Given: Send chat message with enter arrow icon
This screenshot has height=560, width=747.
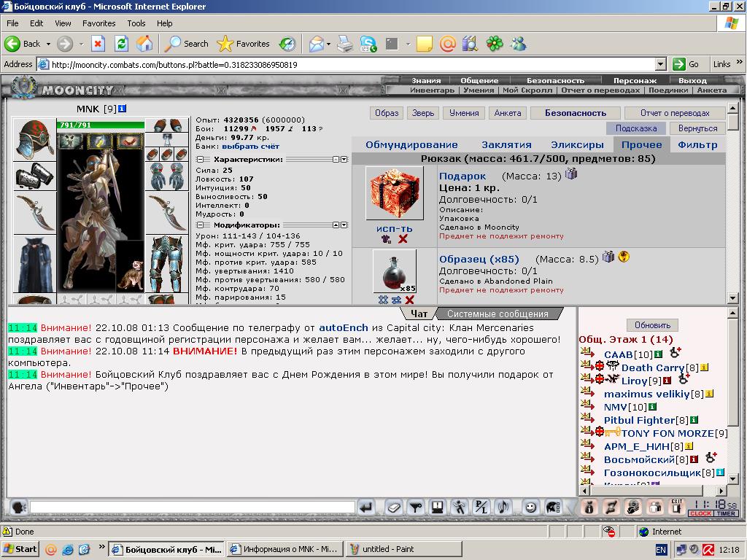Looking at the screenshot, I should pos(366,507).
